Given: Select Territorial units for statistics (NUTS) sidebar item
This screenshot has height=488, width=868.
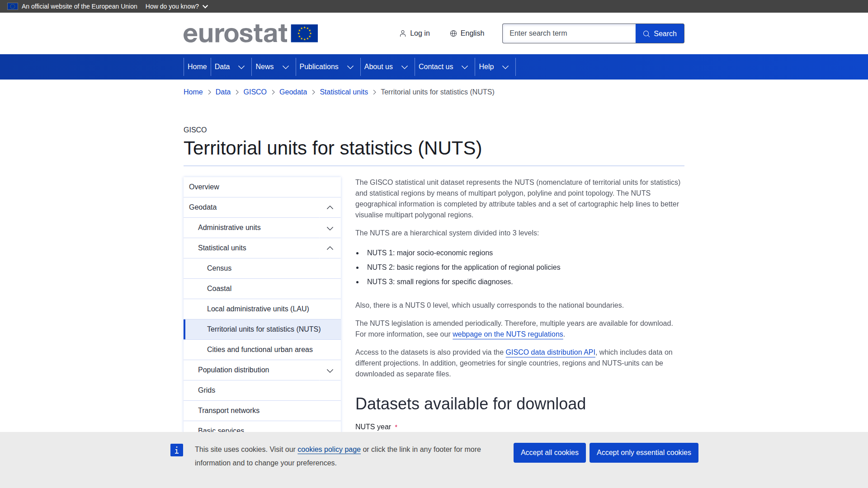Looking at the screenshot, I should [x=262, y=329].
